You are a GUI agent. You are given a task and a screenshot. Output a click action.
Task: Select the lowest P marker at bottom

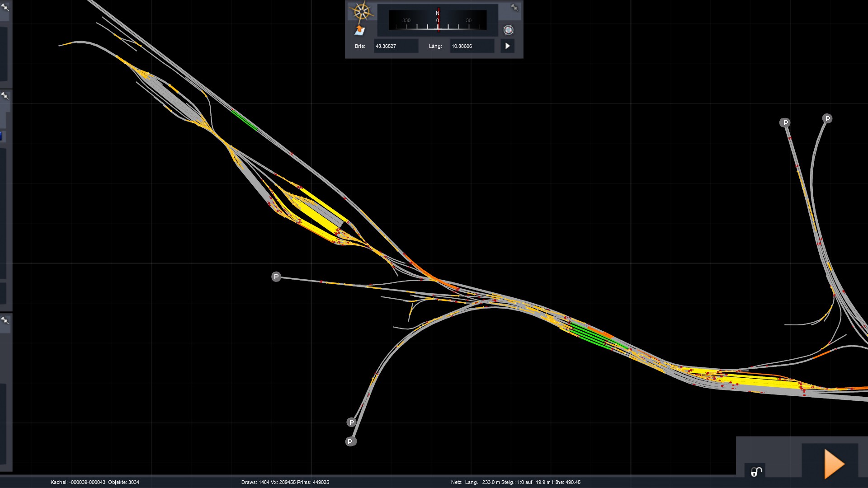tap(350, 441)
